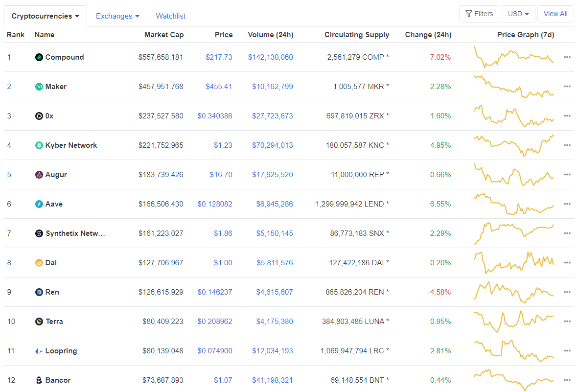Open the three-dot menu for 0x row
This screenshot has width=579, height=392.
(x=567, y=116)
